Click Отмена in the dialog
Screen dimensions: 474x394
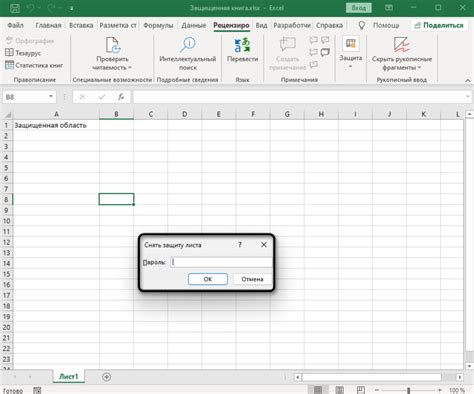(252, 279)
